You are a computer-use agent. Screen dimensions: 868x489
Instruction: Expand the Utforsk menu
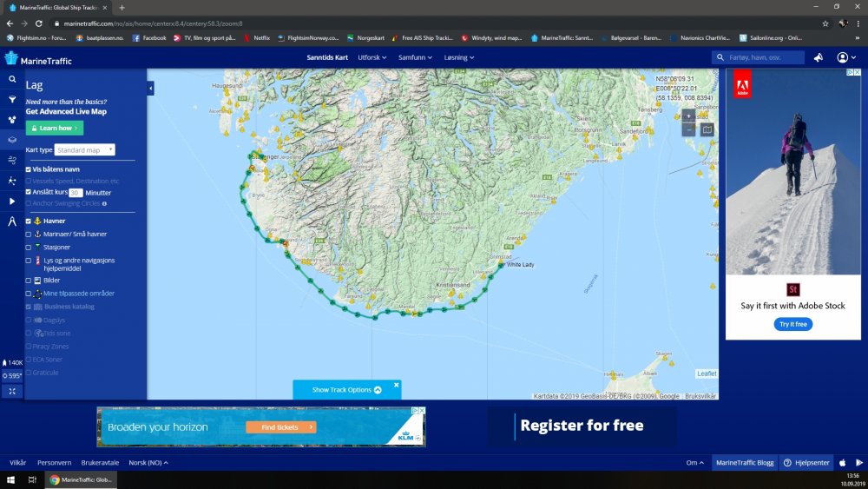[x=372, y=57]
